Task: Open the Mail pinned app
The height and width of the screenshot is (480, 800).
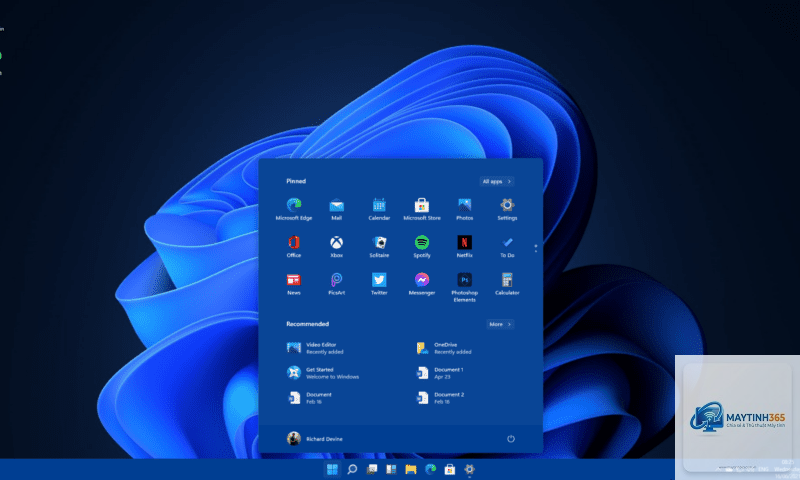Action: tap(336, 209)
